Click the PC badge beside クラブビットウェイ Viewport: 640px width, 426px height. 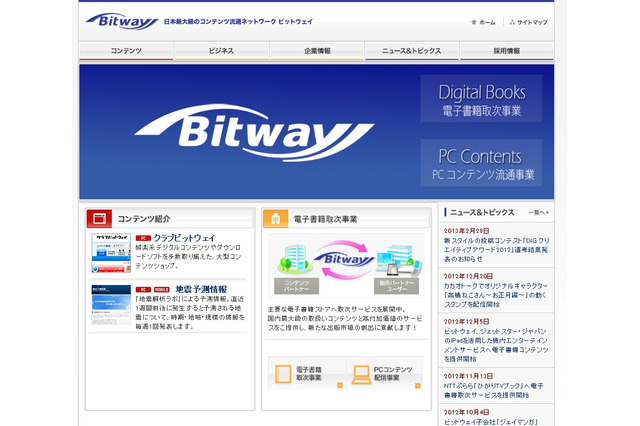143,238
